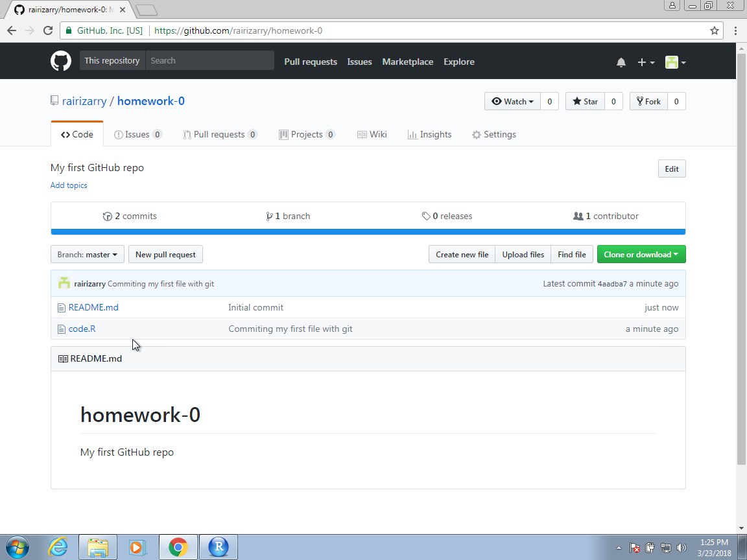Viewport: 747px width, 560px height.
Task: Open the Branch: master dropdown
Action: [x=87, y=254]
